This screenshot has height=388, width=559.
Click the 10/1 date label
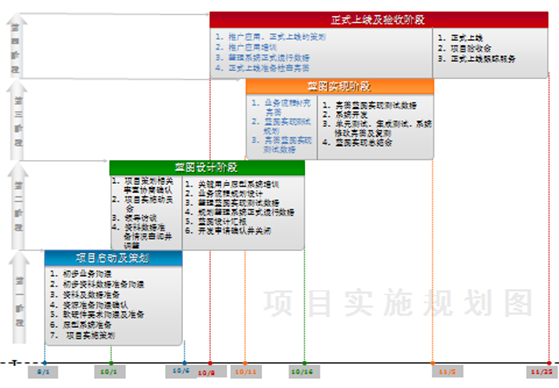(109, 372)
